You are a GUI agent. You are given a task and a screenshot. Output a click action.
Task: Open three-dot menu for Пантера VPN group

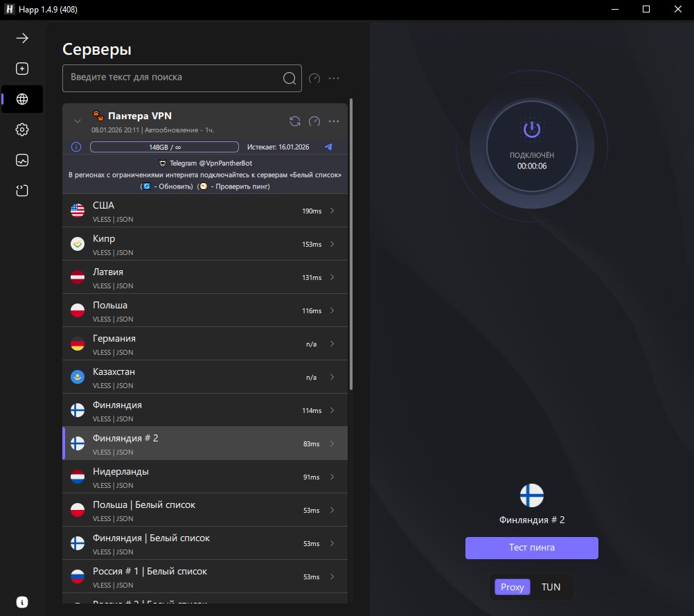334,121
